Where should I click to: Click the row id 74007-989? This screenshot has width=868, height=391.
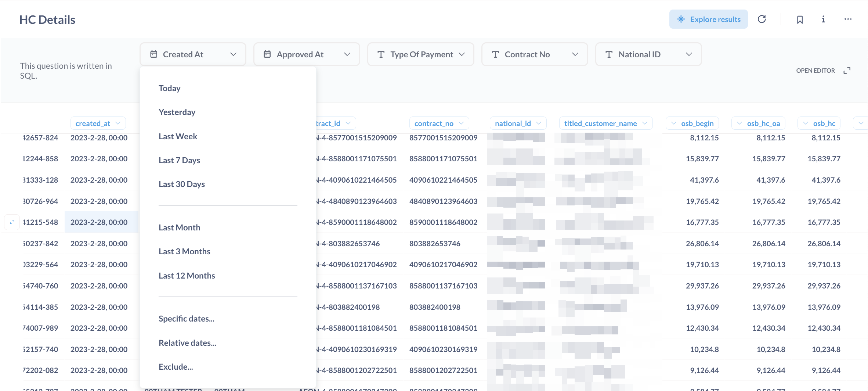coord(40,328)
